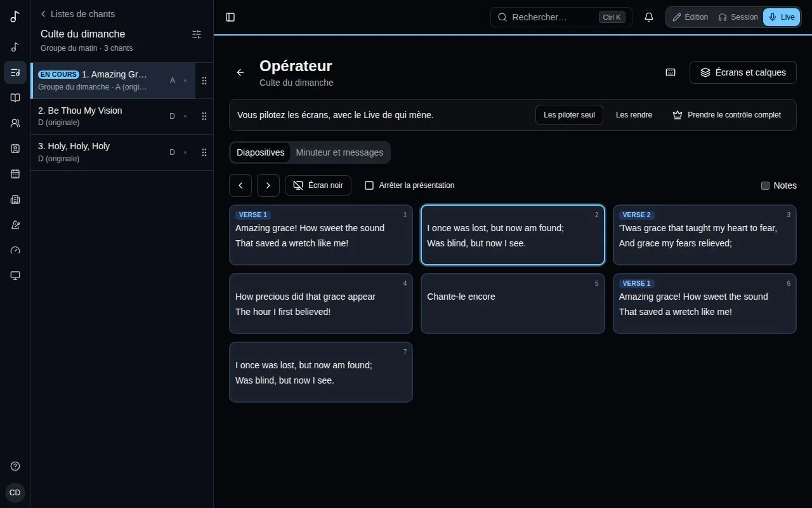Click the contact card icon in the sidebar

click(15, 149)
